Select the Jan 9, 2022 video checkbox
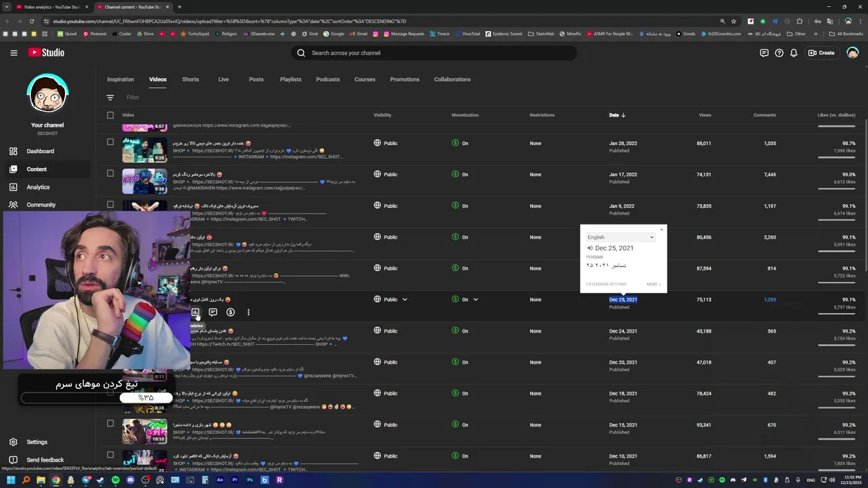This screenshot has height=488, width=868. pos(111,205)
